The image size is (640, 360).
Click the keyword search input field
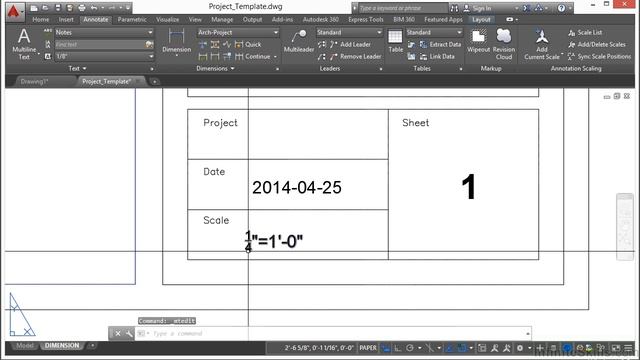pos(402,8)
